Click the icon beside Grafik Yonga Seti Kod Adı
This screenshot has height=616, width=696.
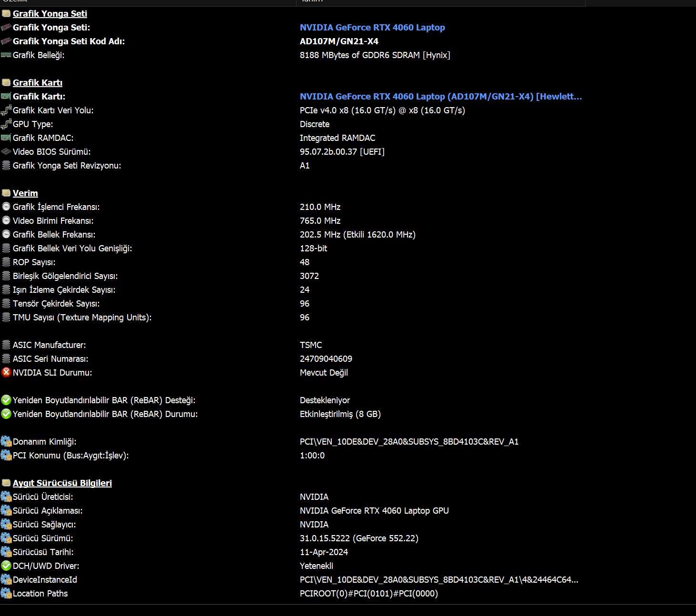6,41
